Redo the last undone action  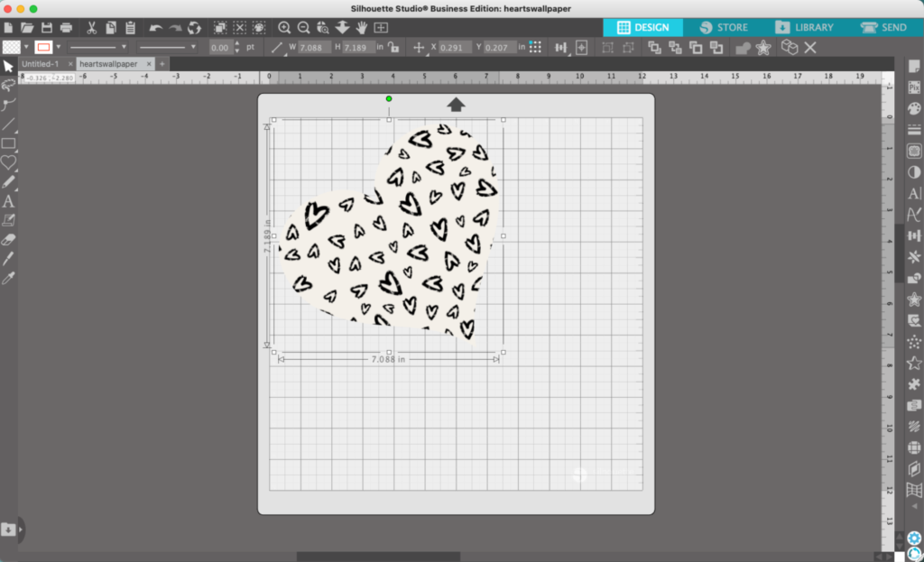175,28
